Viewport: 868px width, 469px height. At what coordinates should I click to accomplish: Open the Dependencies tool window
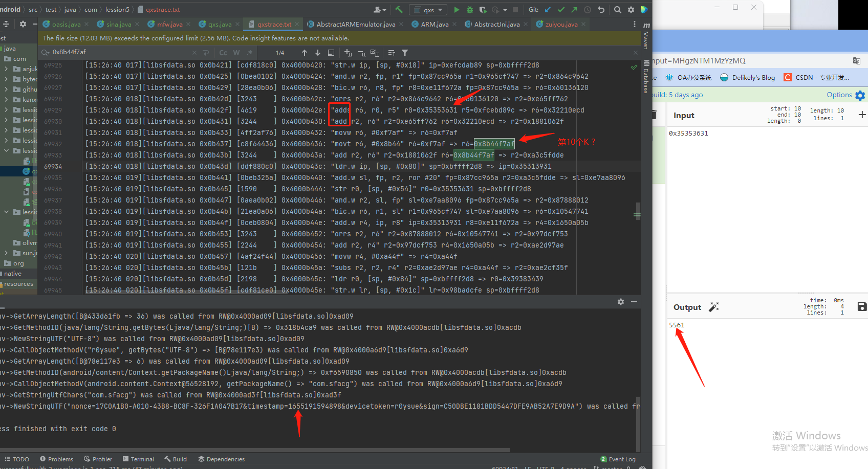[221, 459]
